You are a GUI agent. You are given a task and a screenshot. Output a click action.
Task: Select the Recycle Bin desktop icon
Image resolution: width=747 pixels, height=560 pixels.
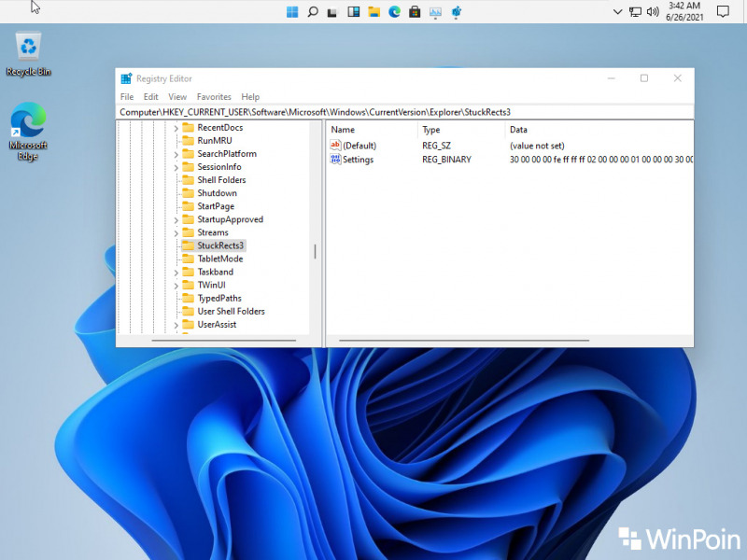[x=29, y=54]
